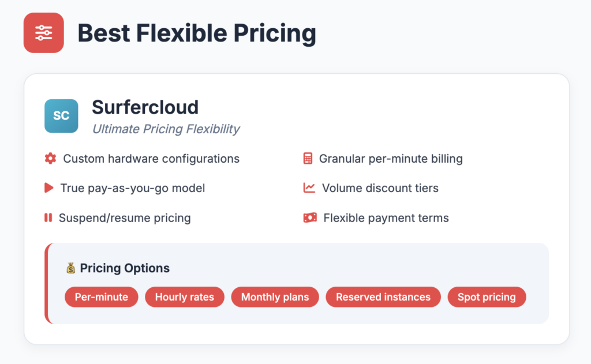Image resolution: width=591 pixels, height=364 pixels.
Task: Click the chart line icon for volume discounts
Action: click(309, 187)
